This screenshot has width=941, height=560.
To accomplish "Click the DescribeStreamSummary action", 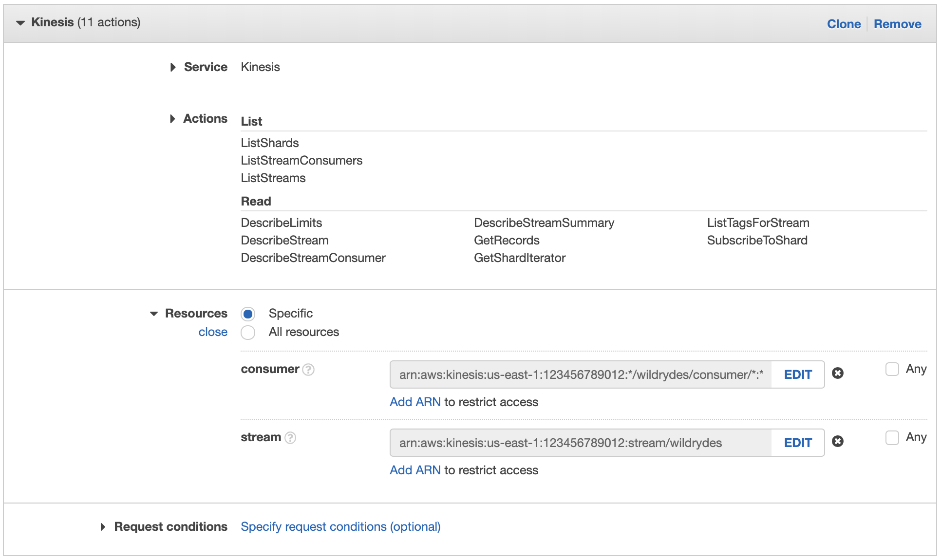I will (544, 223).
